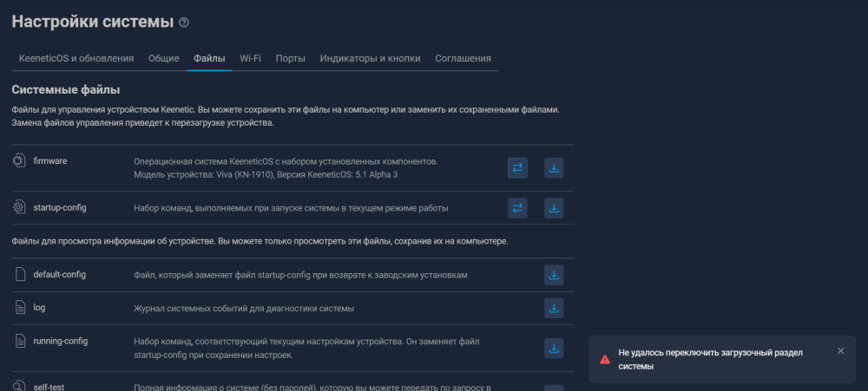Switch to the Общие tab
This screenshot has width=868, height=391.
click(163, 58)
